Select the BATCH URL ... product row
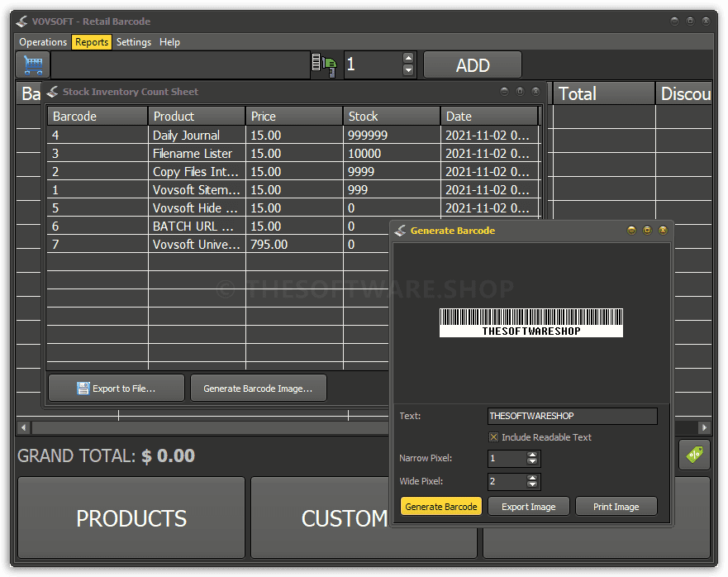 click(x=218, y=227)
